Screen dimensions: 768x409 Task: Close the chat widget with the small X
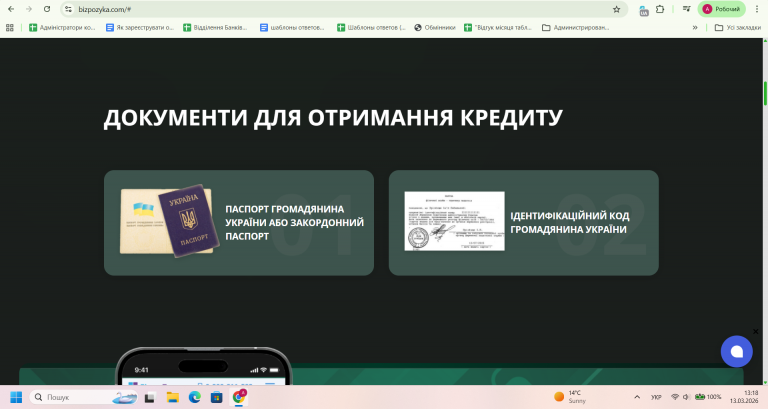755,332
